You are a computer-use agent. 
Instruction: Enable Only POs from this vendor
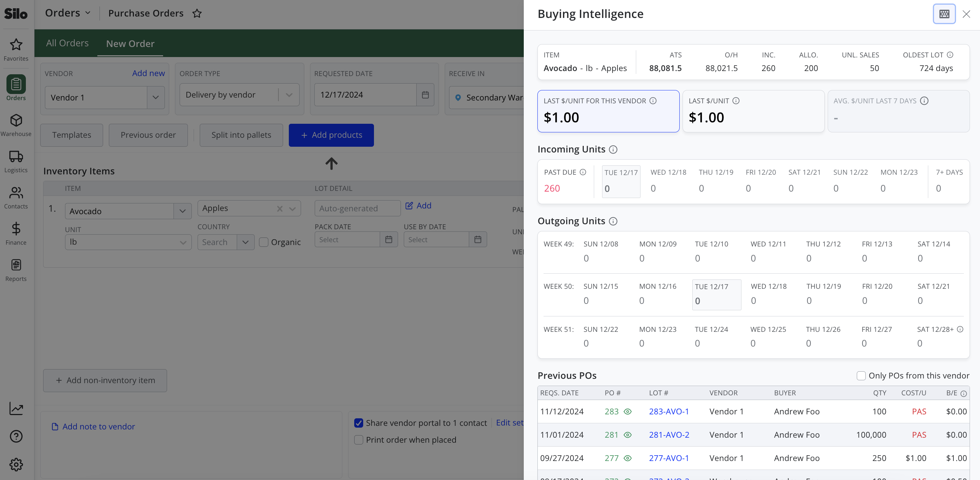tap(861, 376)
